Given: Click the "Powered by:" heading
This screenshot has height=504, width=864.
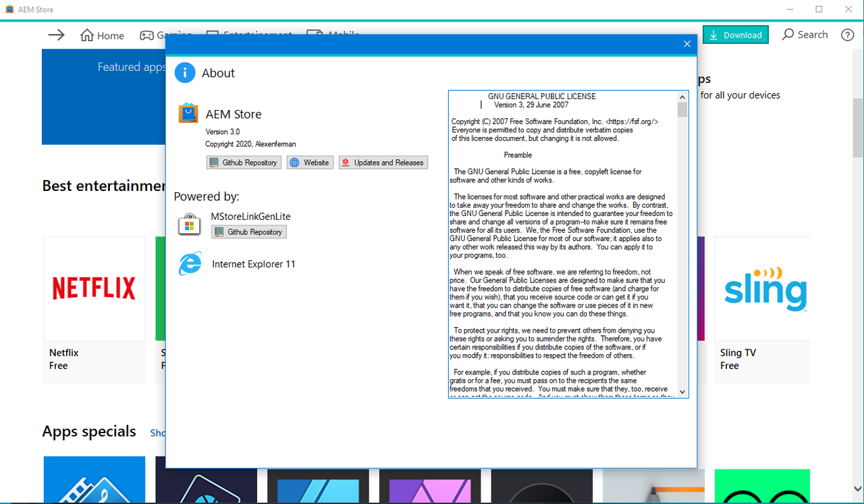Looking at the screenshot, I should click(207, 196).
